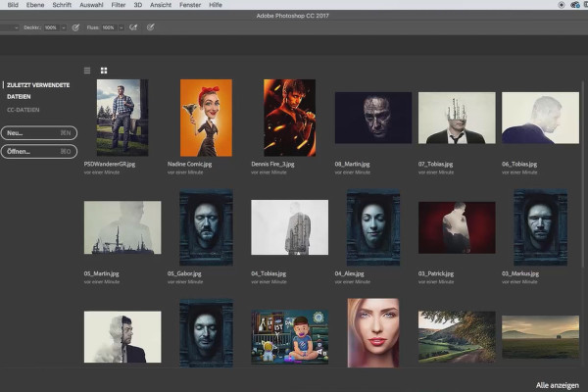588x392 pixels.
Task: Click the 03_Patrick.jpg file name
Action: point(436,273)
